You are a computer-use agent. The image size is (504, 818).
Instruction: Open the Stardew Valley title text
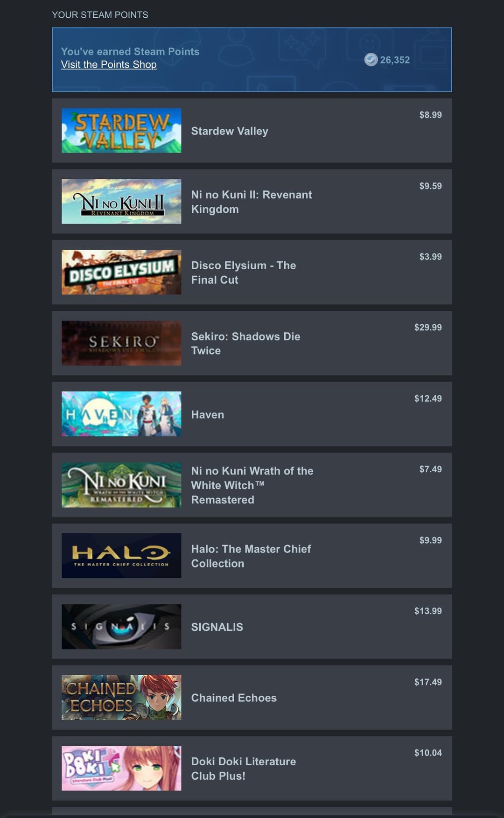pos(230,131)
